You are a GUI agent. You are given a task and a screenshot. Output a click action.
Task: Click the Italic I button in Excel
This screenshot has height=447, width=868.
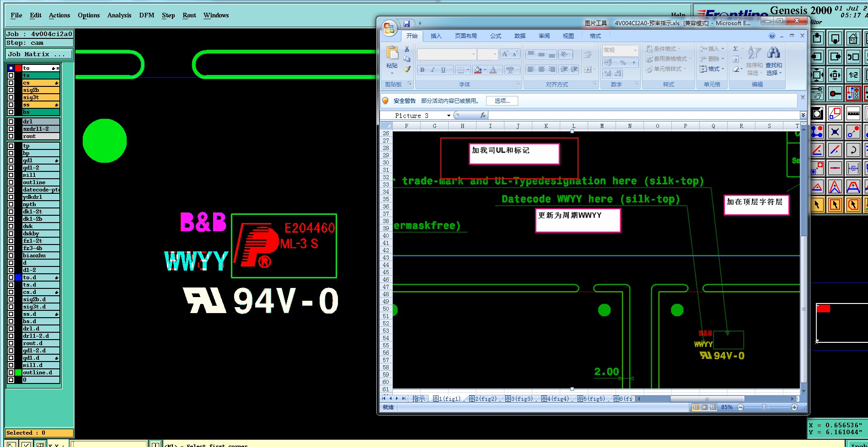[433, 70]
